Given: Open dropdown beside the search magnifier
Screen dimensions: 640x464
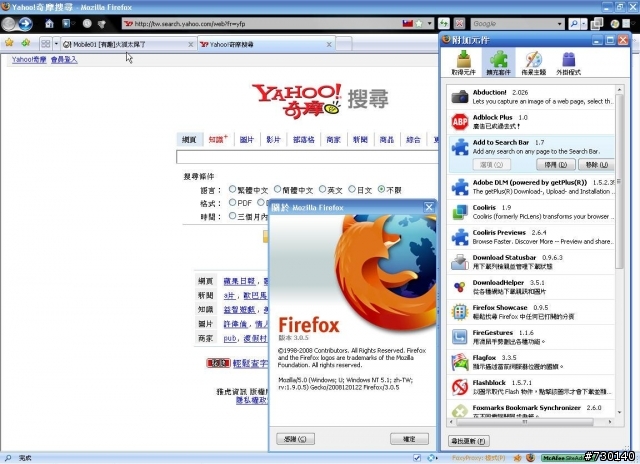Looking at the screenshot, I should [584, 24].
